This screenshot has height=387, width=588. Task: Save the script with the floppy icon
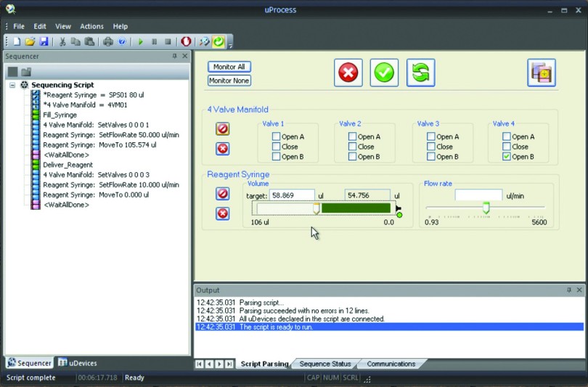44,41
